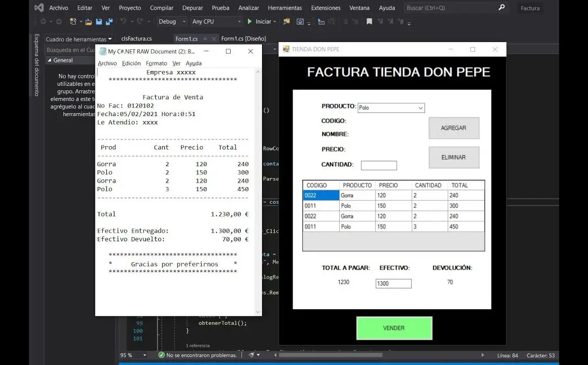Click the No se encontraron problemas status text
The height and width of the screenshot is (365, 588).
(201, 355)
